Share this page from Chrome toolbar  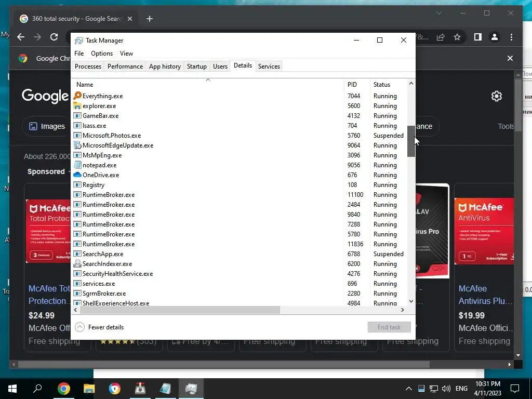pyautogui.click(x=441, y=37)
